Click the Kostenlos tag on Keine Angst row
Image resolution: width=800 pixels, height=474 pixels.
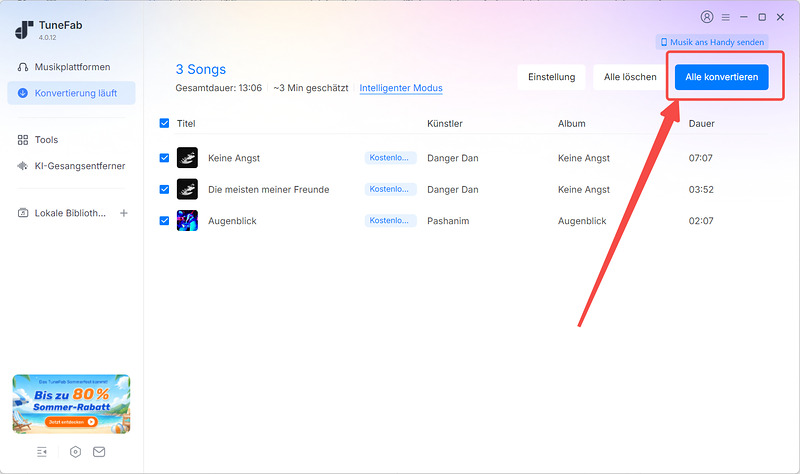(390, 158)
